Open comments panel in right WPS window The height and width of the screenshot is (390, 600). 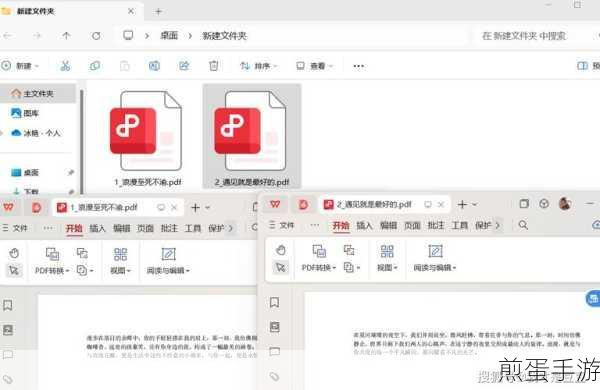coord(274,352)
